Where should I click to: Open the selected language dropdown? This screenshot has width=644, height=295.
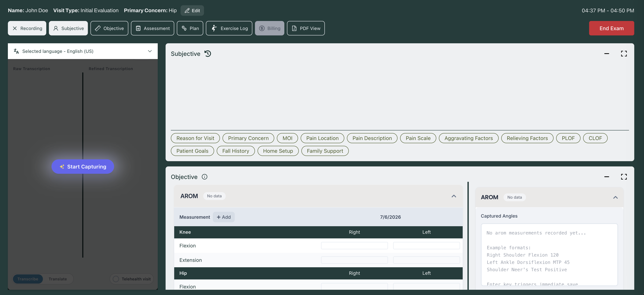click(x=83, y=51)
